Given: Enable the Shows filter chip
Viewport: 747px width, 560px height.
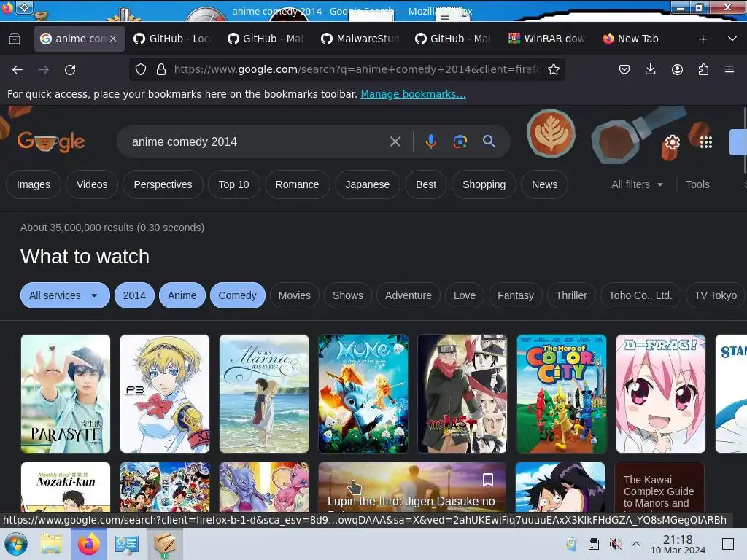Looking at the screenshot, I should (348, 295).
